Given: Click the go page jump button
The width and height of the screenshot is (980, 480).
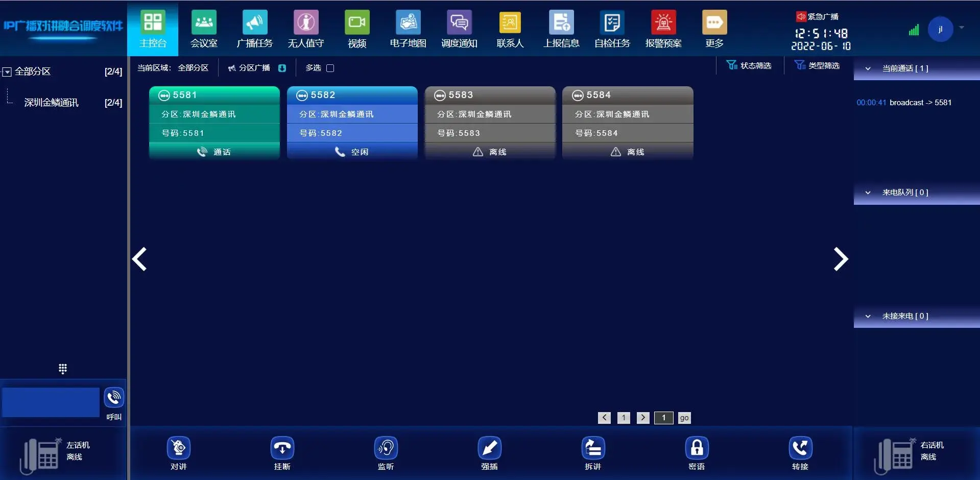Looking at the screenshot, I should point(684,418).
